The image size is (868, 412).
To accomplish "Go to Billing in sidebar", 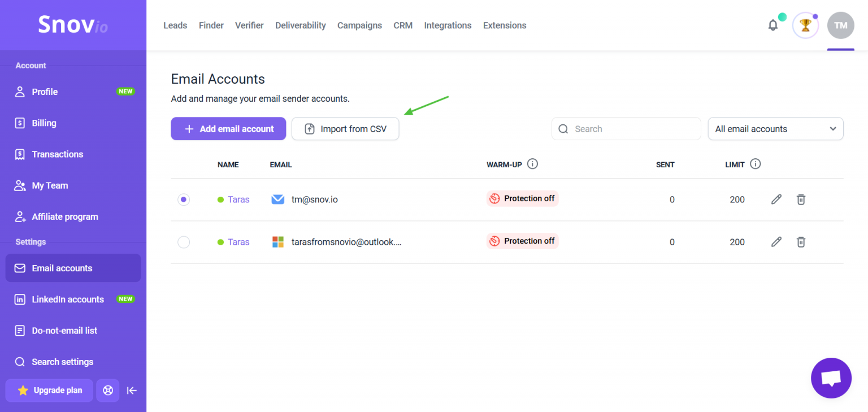I will (x=73, y=123).
